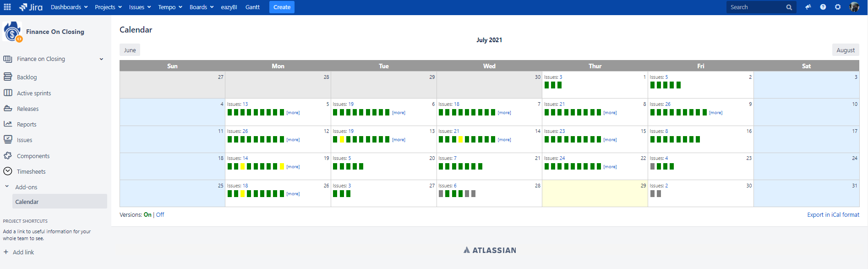This screenshot has height=269, width=868.
Task: Open the Gantt menu item
Action: pos(252,7)
